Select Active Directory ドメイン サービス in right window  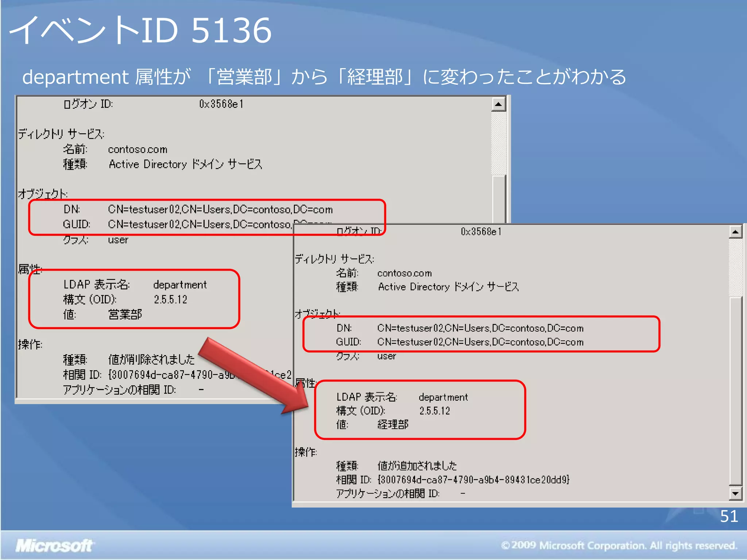pos(448,287)
